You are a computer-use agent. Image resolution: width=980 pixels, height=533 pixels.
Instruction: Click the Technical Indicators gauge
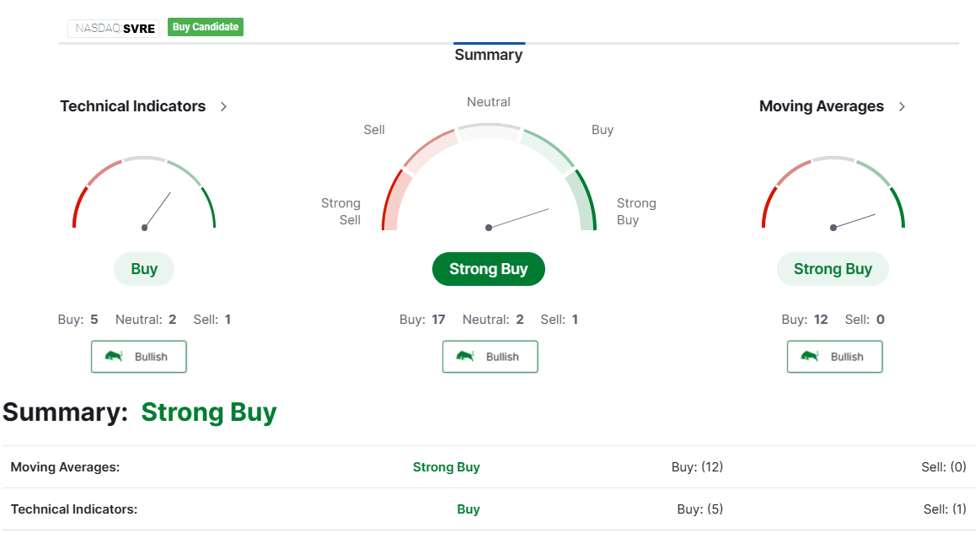pos(144,194)
